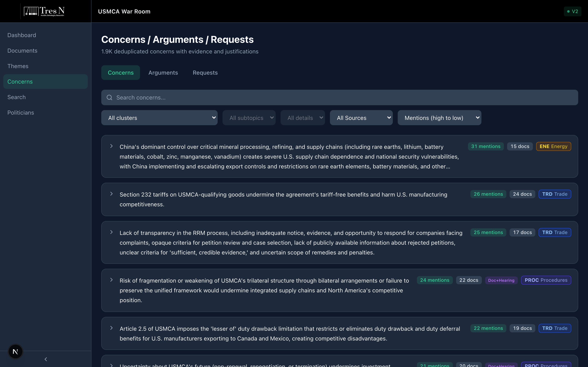Open the Mentions sort order dropdown
588x367 pixels.
439,118
